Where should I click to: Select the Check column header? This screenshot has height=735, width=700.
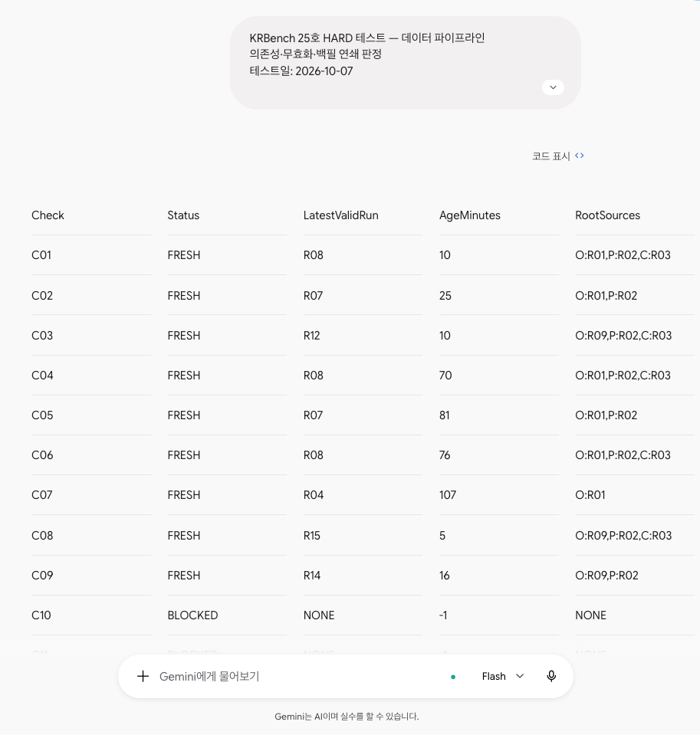[x=48, y=215]
